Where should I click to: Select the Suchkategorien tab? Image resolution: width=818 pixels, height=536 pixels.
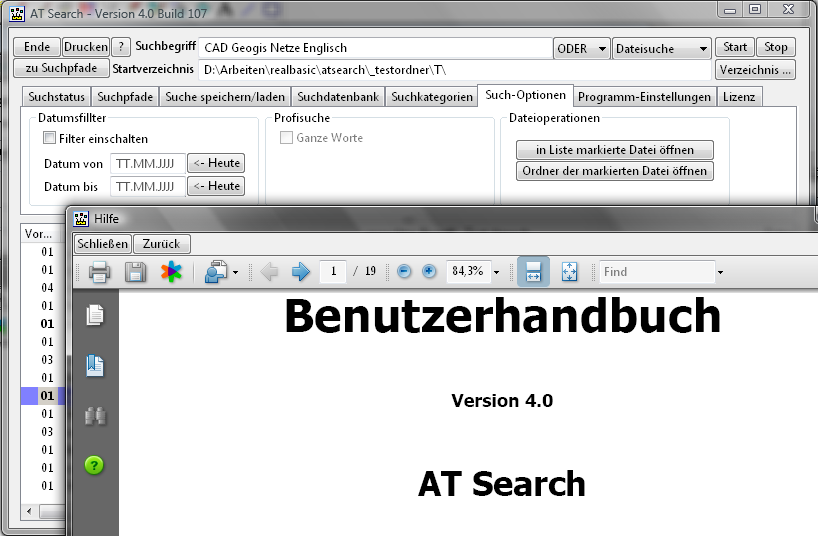pos(432,97)
